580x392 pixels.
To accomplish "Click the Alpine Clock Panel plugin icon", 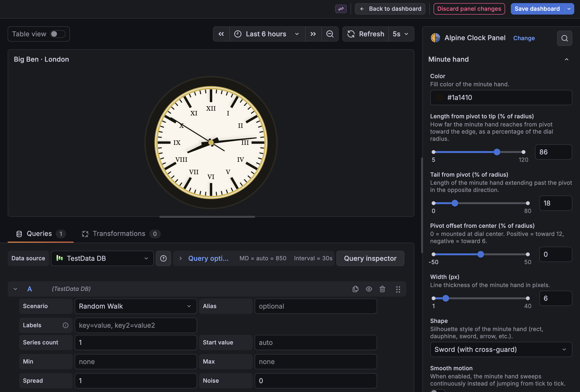I will pos(435,38).
